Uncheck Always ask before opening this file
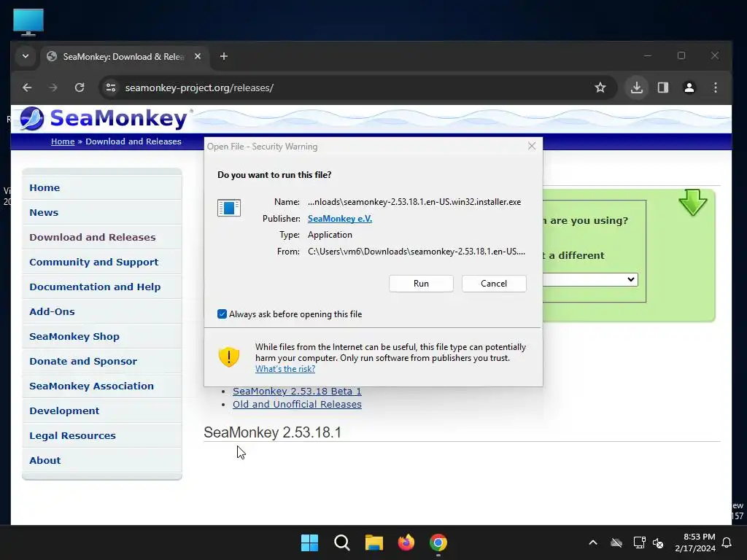Viewport: 747px width, 560px height. point(222,314)
